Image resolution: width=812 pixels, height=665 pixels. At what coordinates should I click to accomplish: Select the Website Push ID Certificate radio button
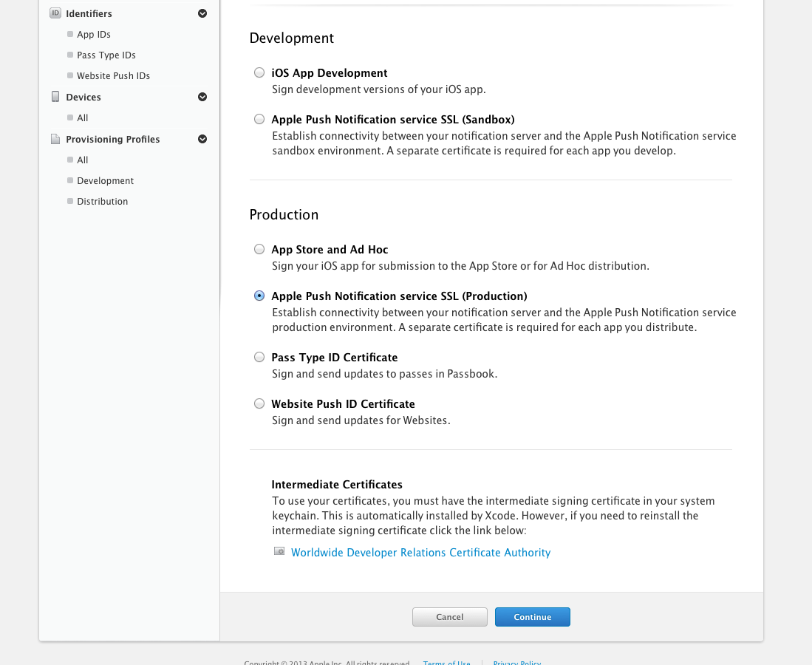[x=259, y=403]
